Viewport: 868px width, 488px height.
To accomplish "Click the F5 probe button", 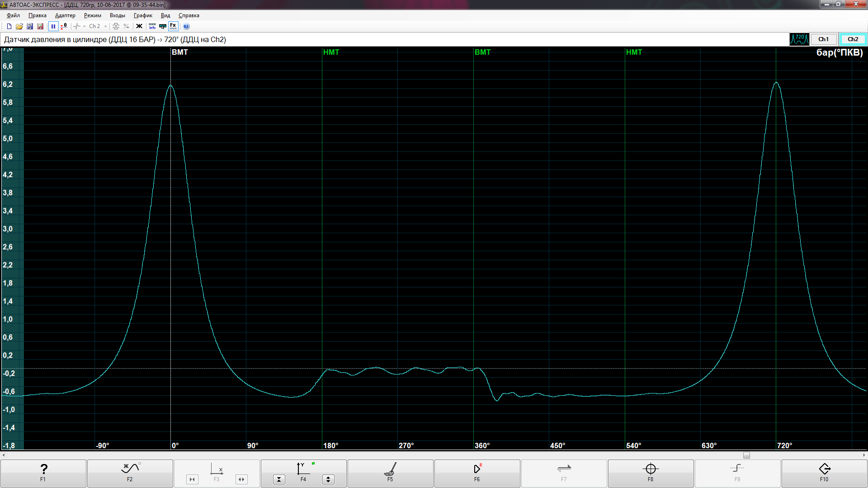I will pos(390,473).
